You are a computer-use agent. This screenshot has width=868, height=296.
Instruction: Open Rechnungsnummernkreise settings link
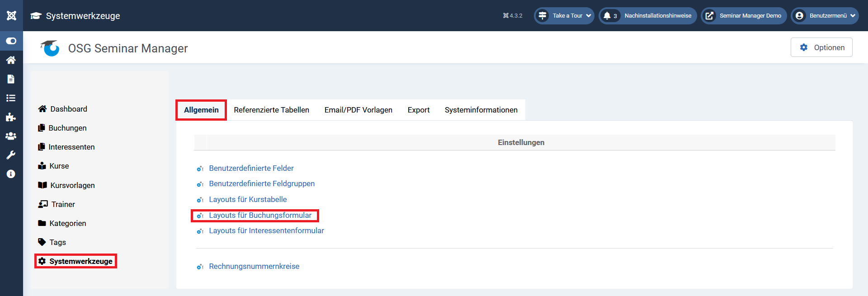click(254, 266)
